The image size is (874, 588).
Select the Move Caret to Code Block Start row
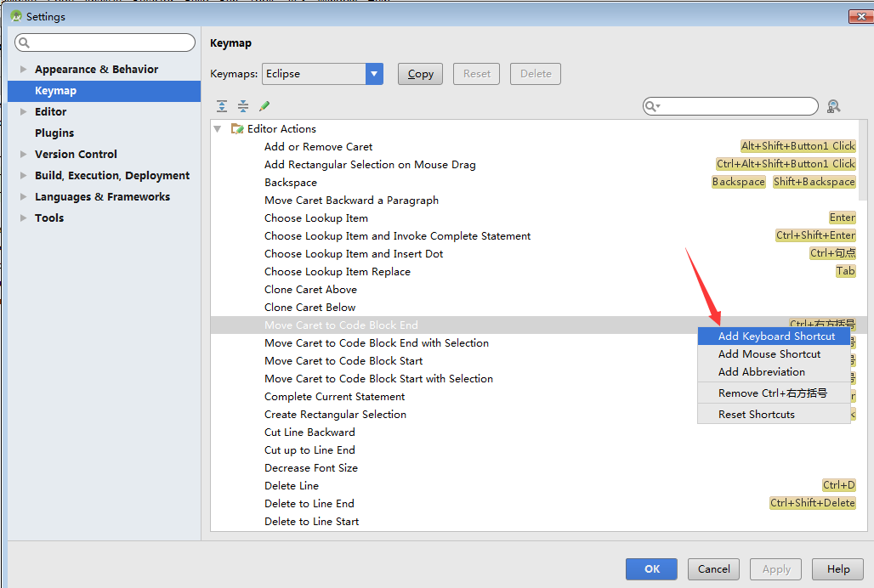[x=343, y=361]
